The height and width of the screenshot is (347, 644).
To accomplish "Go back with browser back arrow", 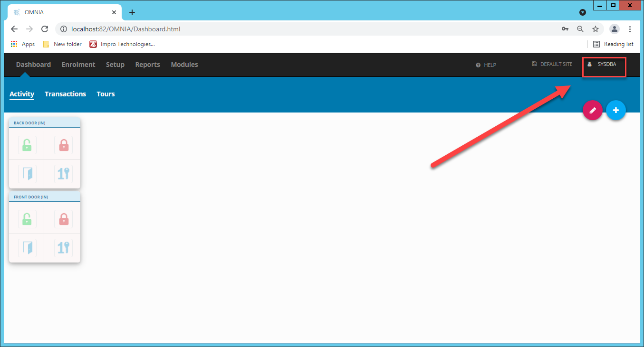I will click(14, 29).
